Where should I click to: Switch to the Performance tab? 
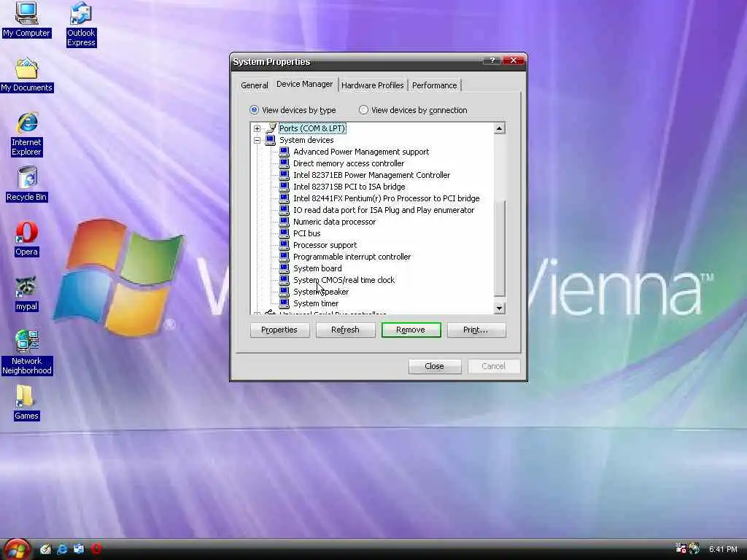(x=434, y=85)
